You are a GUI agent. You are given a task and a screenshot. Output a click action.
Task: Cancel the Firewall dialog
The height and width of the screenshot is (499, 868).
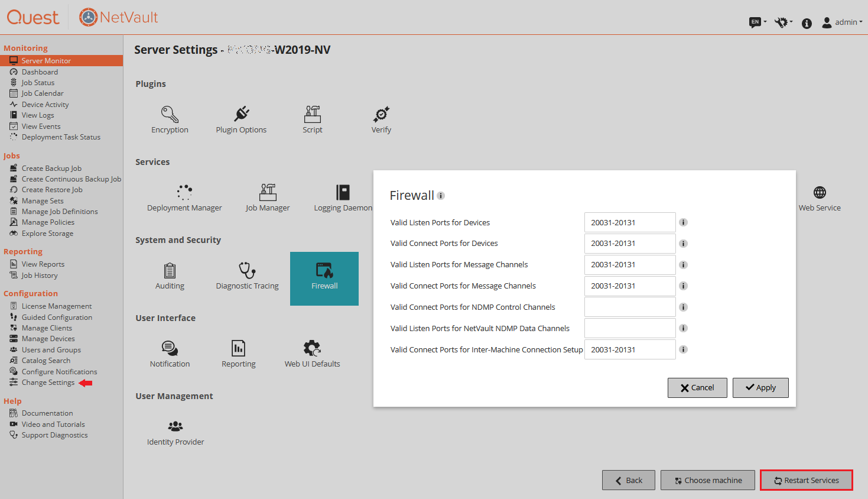click(x=697, y=388)
